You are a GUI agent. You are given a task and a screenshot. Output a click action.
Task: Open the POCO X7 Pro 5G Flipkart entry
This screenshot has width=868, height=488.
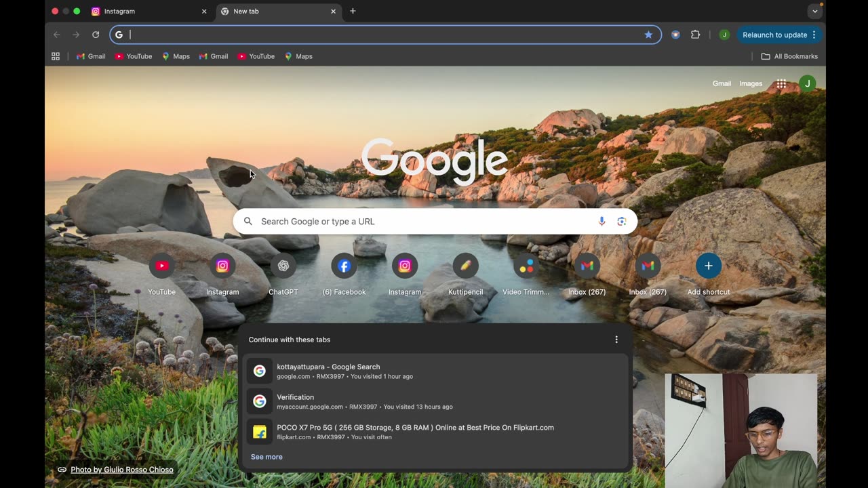coord(435,432)
